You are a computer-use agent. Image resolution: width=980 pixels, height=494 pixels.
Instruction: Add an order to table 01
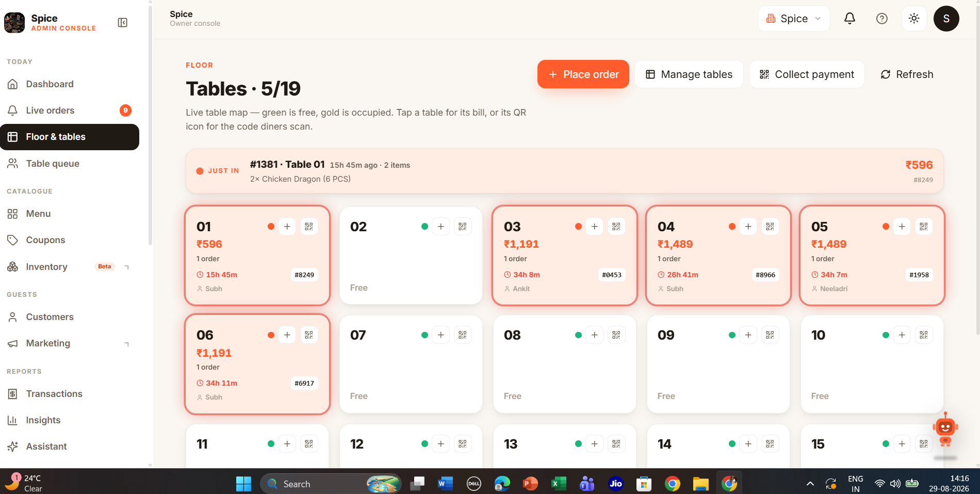287,227
